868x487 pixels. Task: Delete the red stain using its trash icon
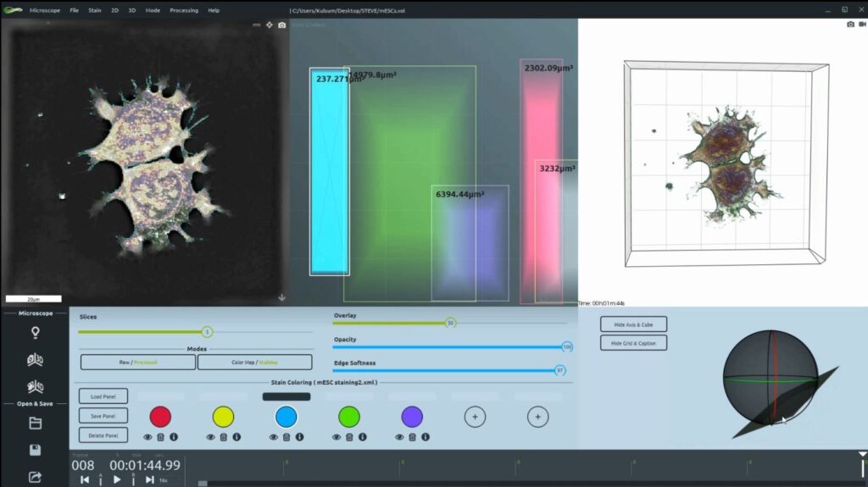coord(160,437)
